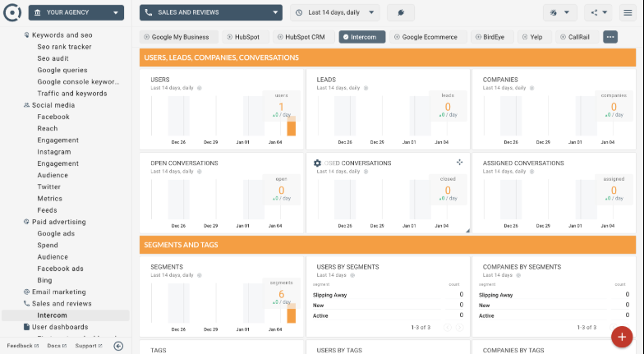Click the Octoboard logo icon
Screen dimensions: 644x354
pos(12,13)
